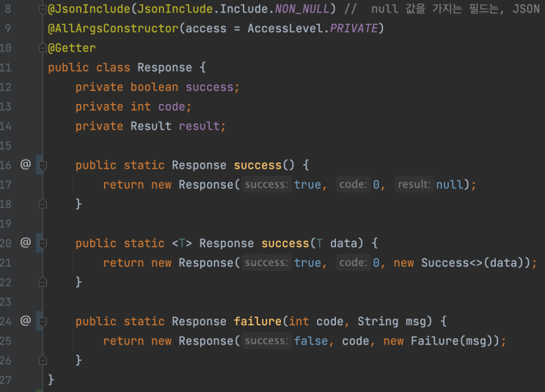This screenshot has width=545, height=392.
Task: Click the 'result:' parameter hint on line 17
Action: [414, 185]
